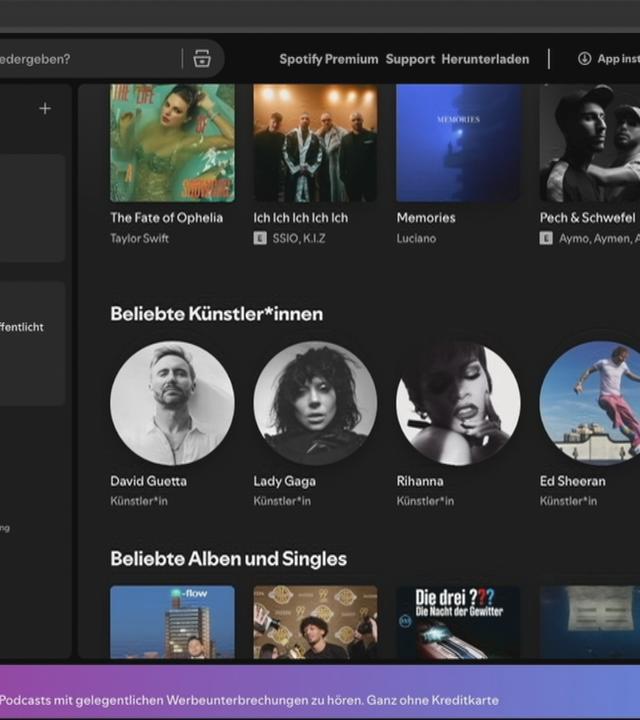The height and width of the screenshot is (720, 640).
Task: Select the Memories album by Luciano
Action: [459, 143]
